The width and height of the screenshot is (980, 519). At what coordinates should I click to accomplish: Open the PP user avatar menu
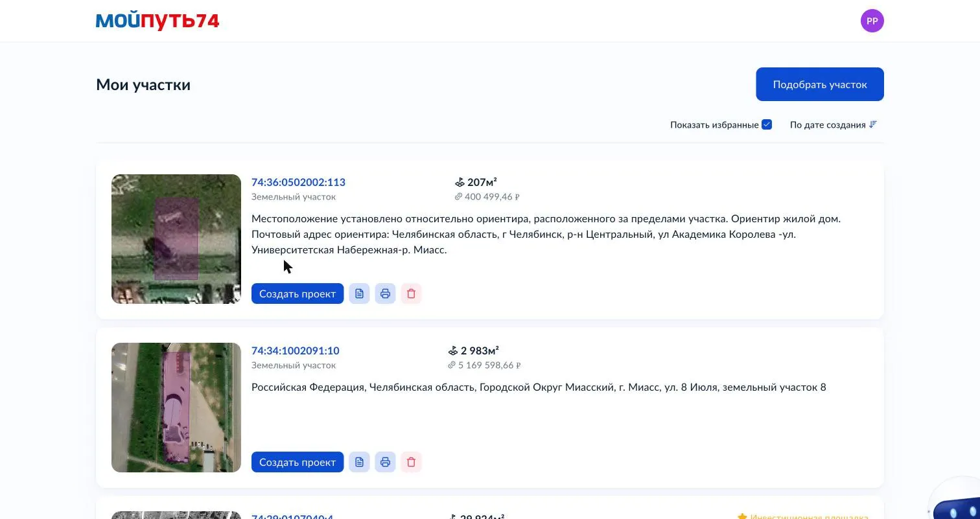click(x=872, y=21)
